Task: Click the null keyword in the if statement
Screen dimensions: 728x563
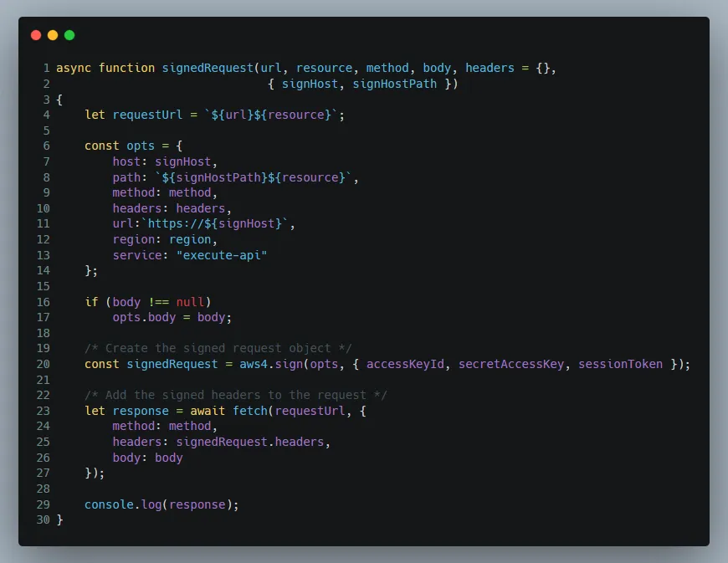Action: click(190, 302)
